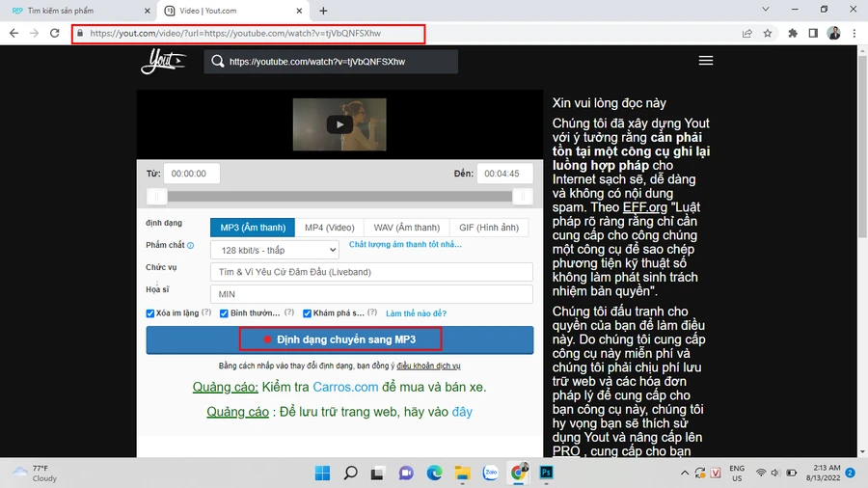Open the Extensions puzzle icon
868x488 pixels.
[x=793, y=33]
